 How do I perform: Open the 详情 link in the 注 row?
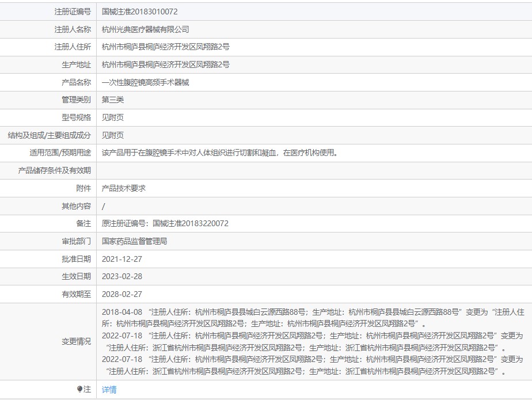(109, 390)
